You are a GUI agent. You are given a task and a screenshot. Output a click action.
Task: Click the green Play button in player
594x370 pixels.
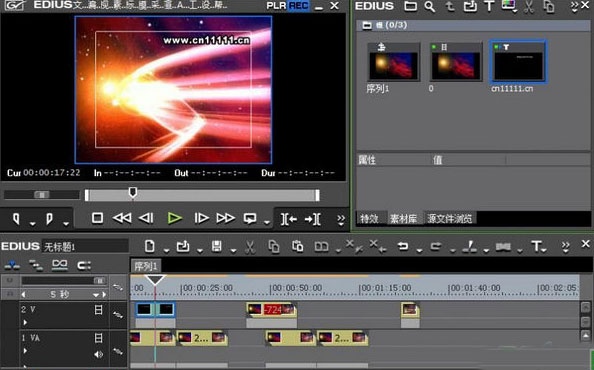[x=174, y=218]
